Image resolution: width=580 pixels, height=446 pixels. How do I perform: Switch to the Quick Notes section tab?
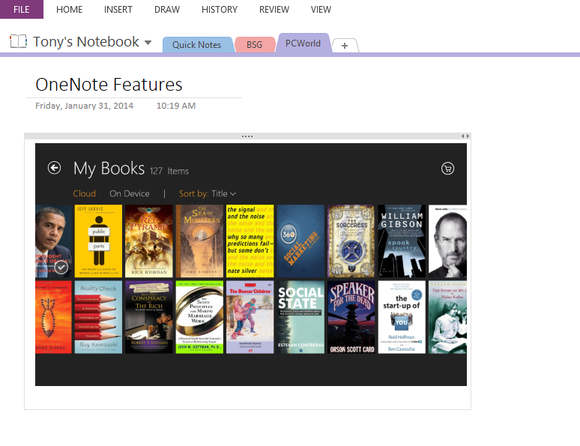pyautogui.click(x=198, y=45)
